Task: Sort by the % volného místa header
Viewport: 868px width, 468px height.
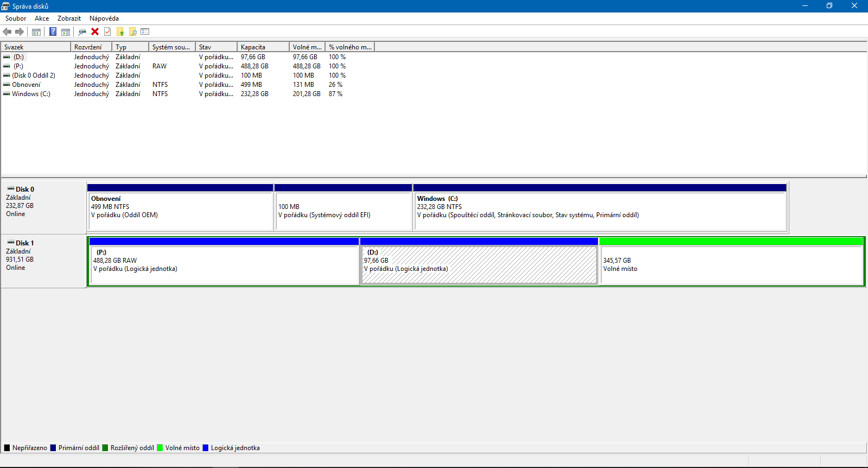Action: click(x=350, y=47)
